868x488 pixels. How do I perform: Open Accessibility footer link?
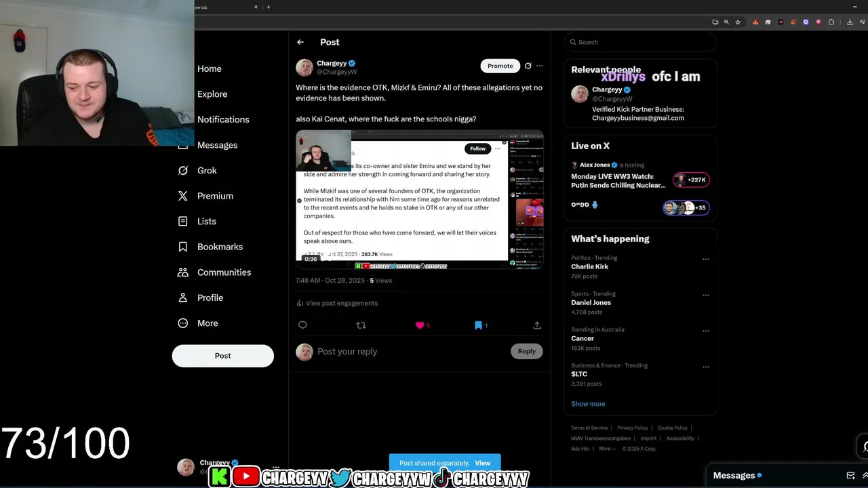[x=680, y=439]
